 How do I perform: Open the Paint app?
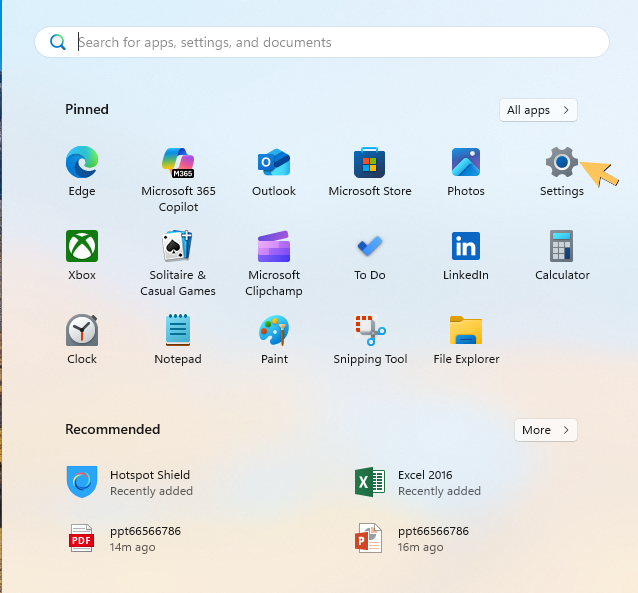(x=274, y=339)
